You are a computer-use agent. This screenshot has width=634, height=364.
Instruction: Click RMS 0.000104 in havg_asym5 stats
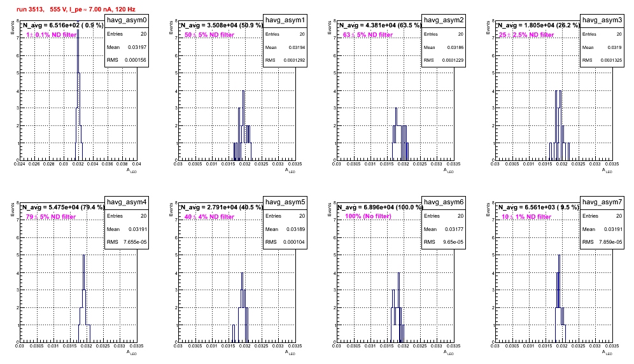[285, 242]
